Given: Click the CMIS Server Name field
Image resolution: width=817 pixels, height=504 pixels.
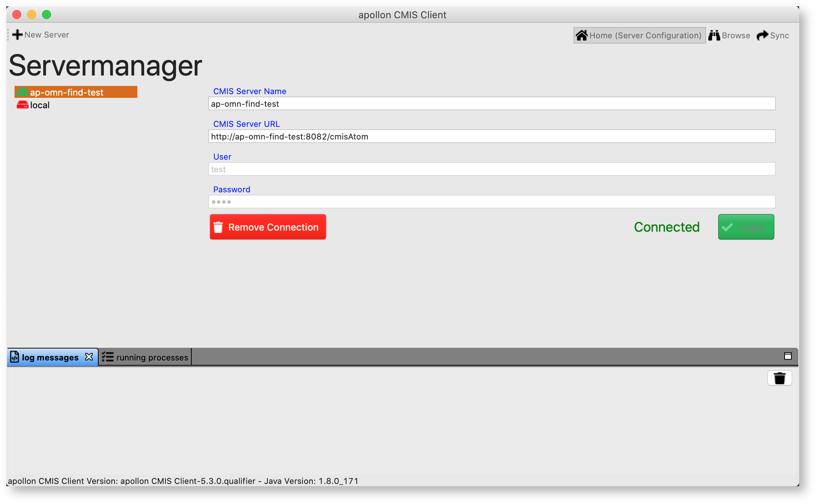Looking at the screenshot, I should pos(491,104).
